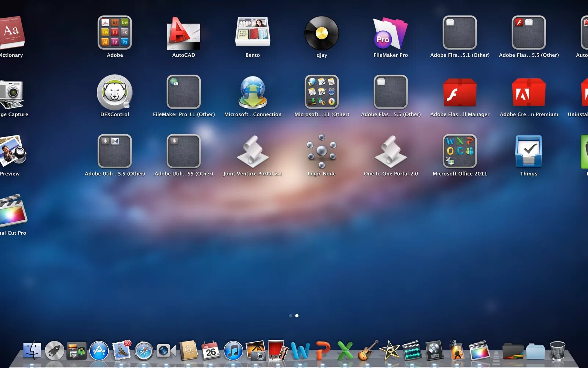The height and width of the screenshot is (368, 588).
Task: Open Microsoft Word from the Dock
Action: [x=300, y=350]
